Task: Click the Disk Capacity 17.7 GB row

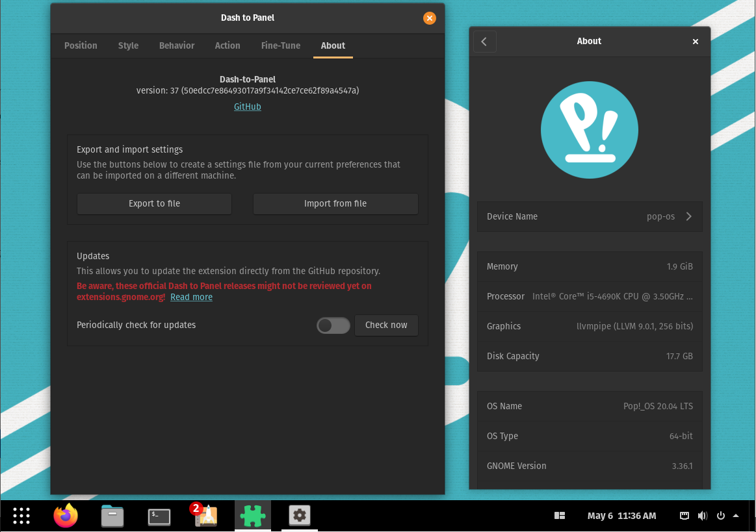Action: [x=590, y=356]
